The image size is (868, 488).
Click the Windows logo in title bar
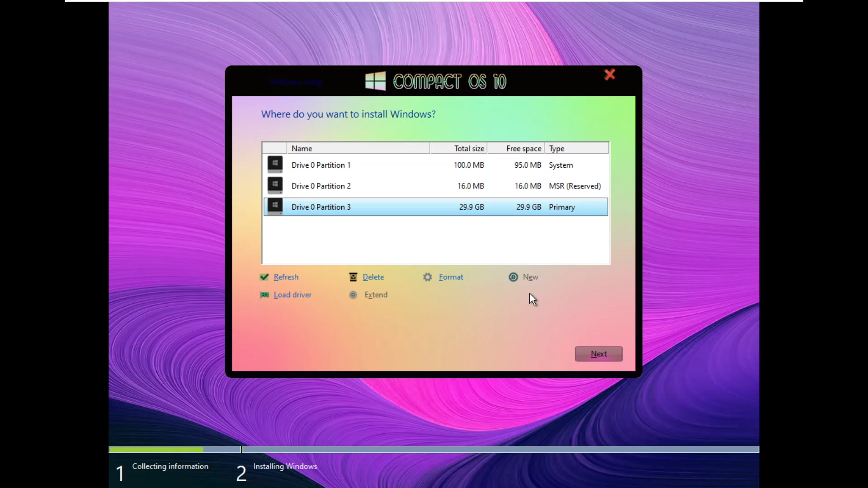[x=376, y=81]
